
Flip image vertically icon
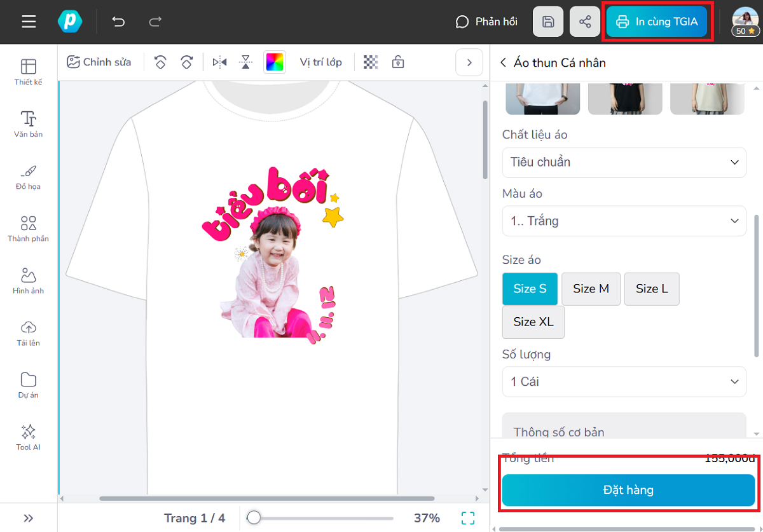tap(246, 62)
